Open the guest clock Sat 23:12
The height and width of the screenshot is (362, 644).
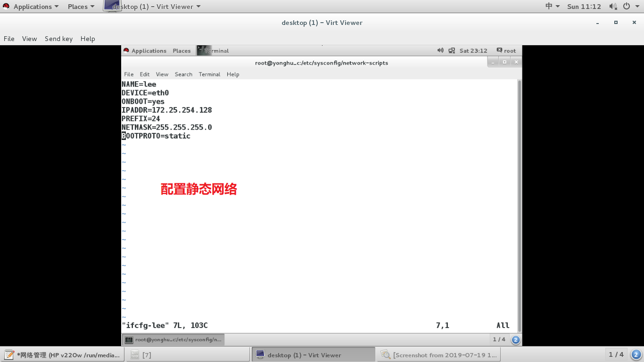(473, 50)
